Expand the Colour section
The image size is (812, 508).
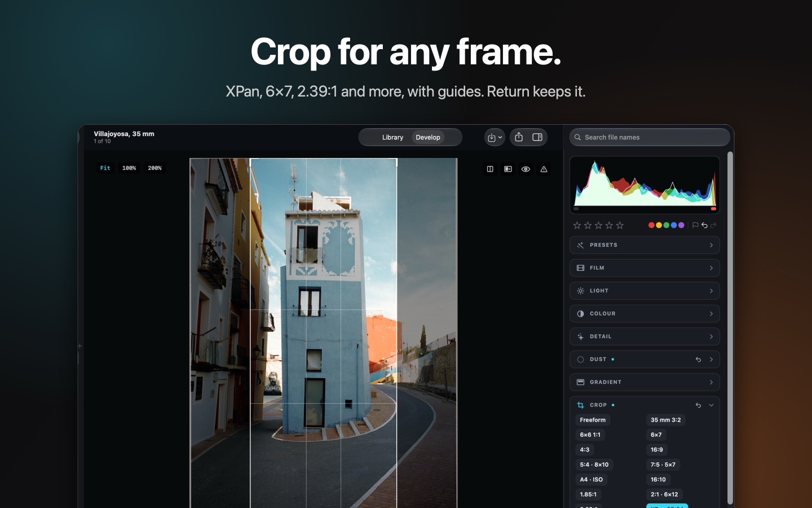click(x=645, y=314)
